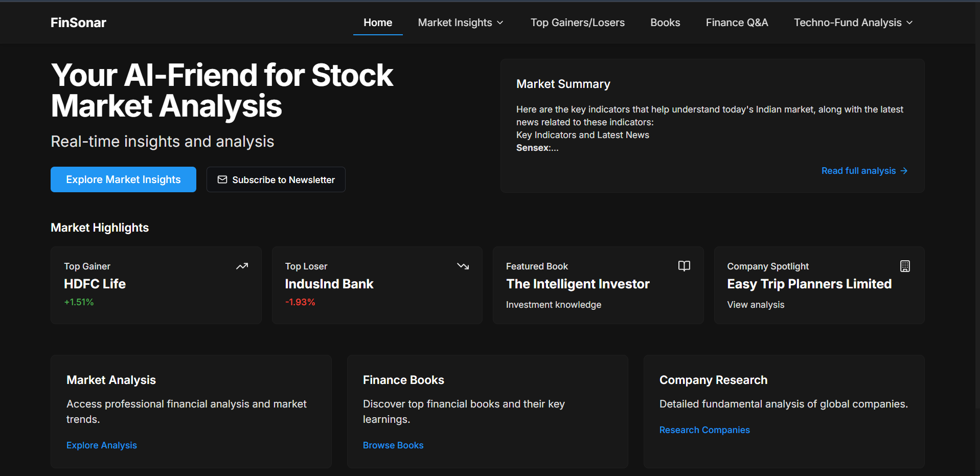The image size is (980, 476).
Task: Click the trending-down icon on Top Loser card
Action: (x=463, y=266)
